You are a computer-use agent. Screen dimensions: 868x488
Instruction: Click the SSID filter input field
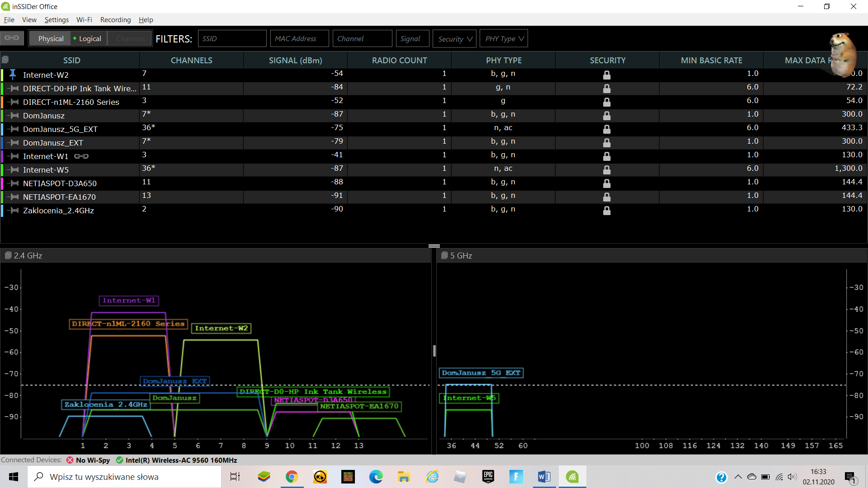tap(232, 39)
